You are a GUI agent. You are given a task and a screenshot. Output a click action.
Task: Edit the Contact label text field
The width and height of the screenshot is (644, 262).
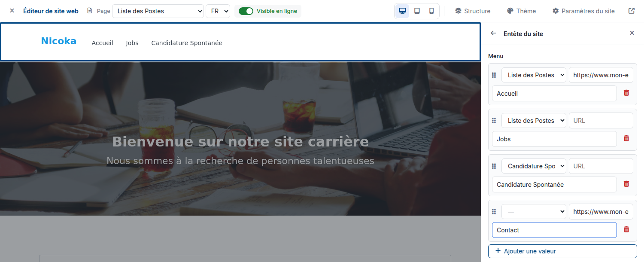click(554, 230)
